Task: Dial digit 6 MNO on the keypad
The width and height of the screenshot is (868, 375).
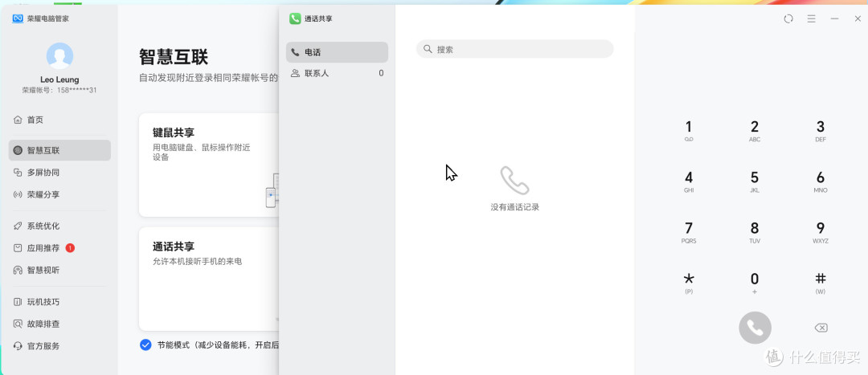Action: coord(821,181)
